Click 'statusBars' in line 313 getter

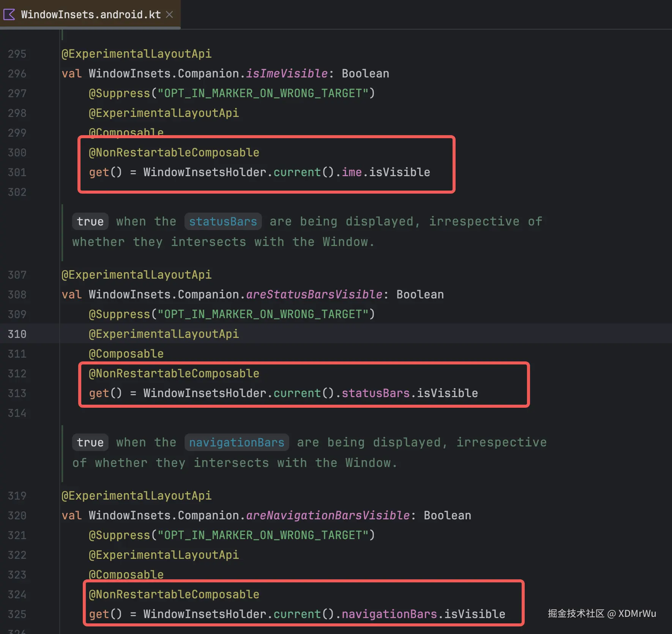375,393
